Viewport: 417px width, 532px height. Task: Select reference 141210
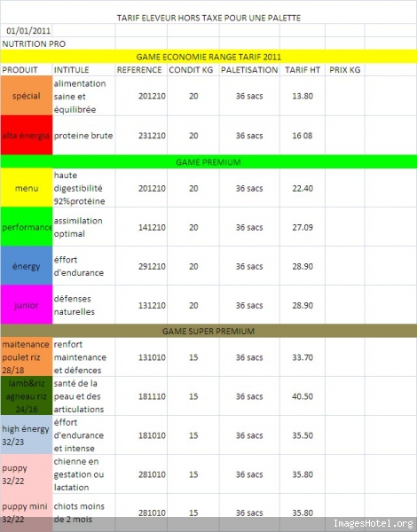[x=152, y=227]
